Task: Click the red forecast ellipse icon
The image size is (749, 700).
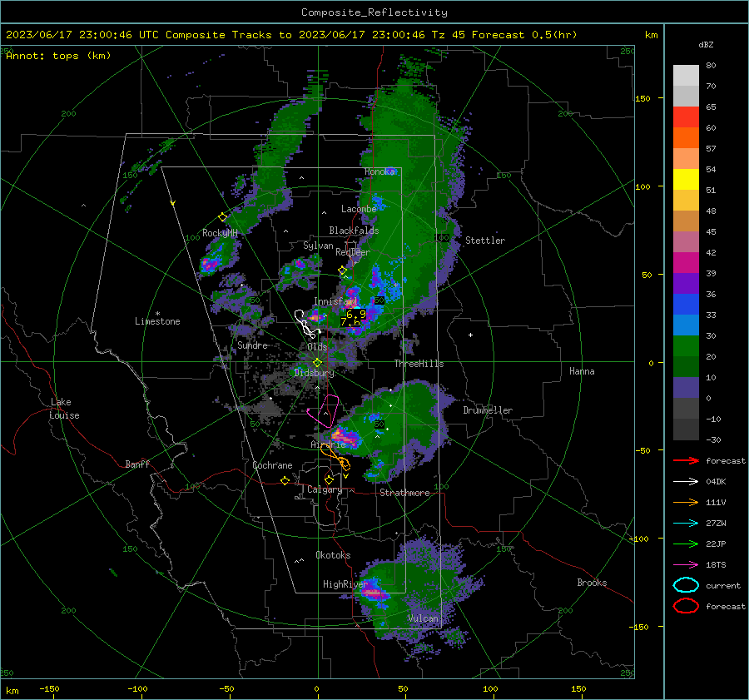Action: pyautogui.click(x=686, y=606)
